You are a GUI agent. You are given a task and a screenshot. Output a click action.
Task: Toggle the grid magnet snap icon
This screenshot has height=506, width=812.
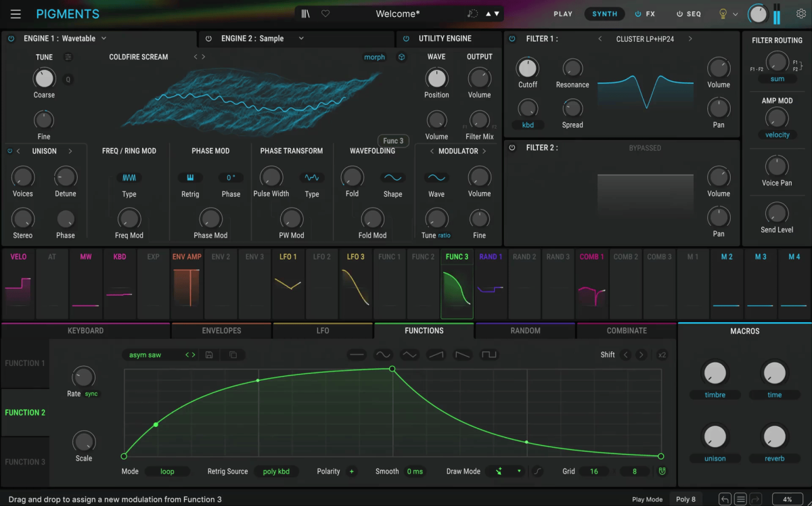[x=662, y=471]
